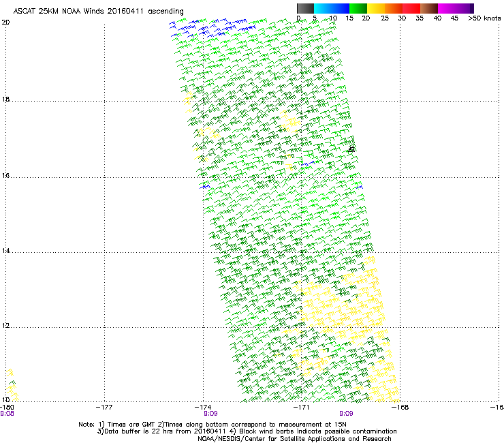Select the "25" label on the color scale
This screenshot has height=443, width=504.
coord(385,18)
